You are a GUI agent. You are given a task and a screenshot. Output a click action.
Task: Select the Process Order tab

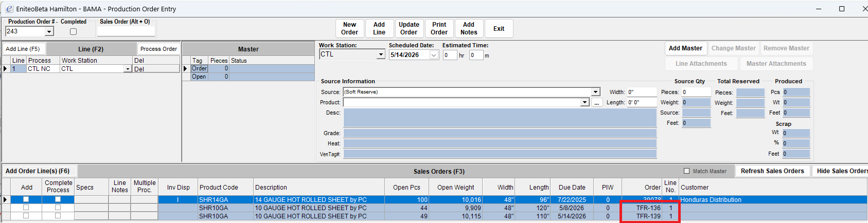158,49
